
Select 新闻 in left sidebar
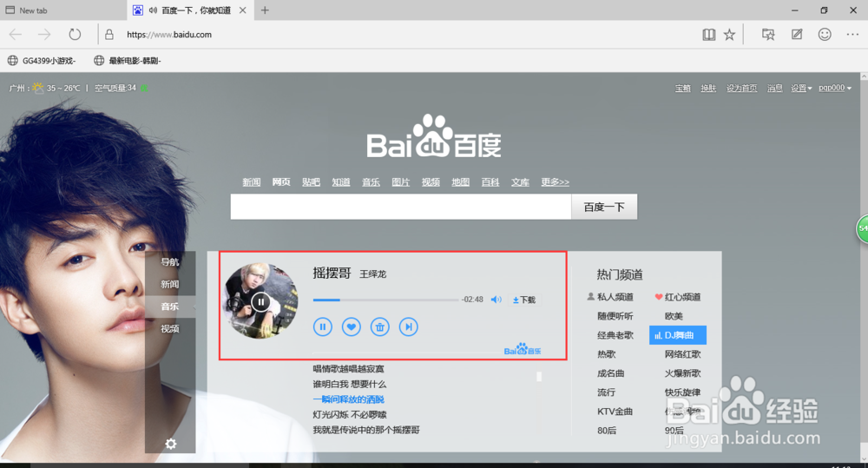(x=170, y=284)
